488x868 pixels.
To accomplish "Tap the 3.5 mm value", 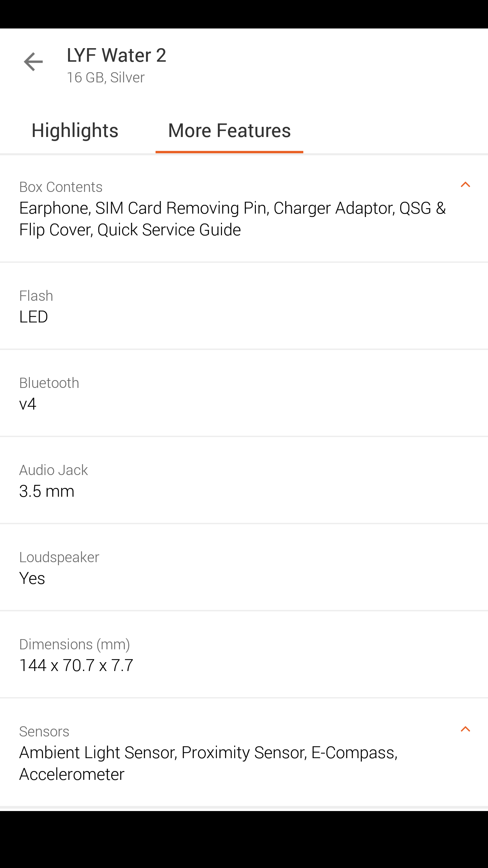I will click(x=47, y=491).
